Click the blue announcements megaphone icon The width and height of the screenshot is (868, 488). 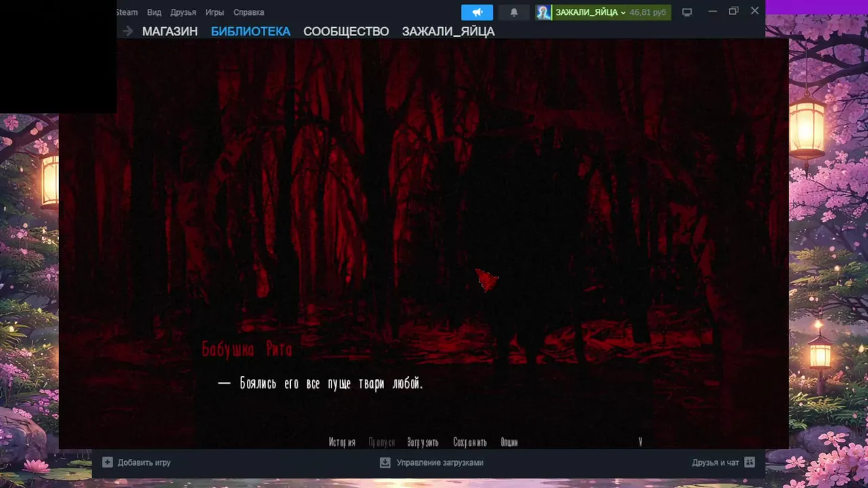477,12
